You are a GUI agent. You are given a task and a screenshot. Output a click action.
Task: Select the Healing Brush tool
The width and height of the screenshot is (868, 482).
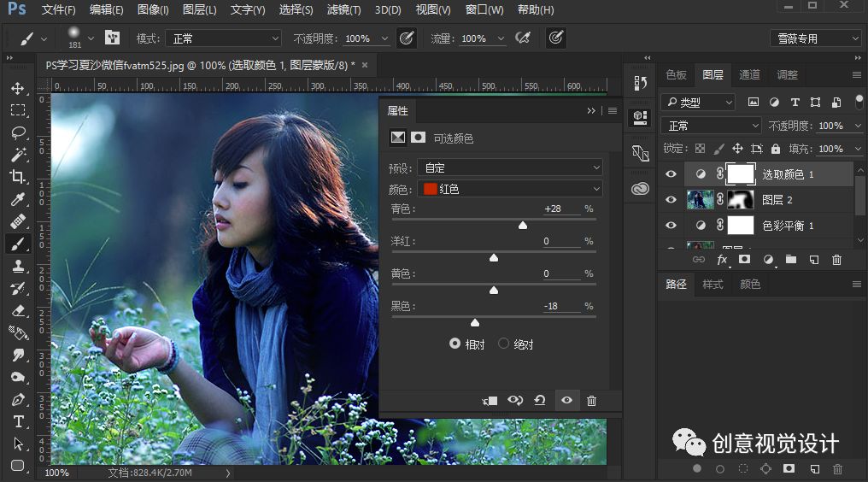pyautogui.click(x=18, y=221)
